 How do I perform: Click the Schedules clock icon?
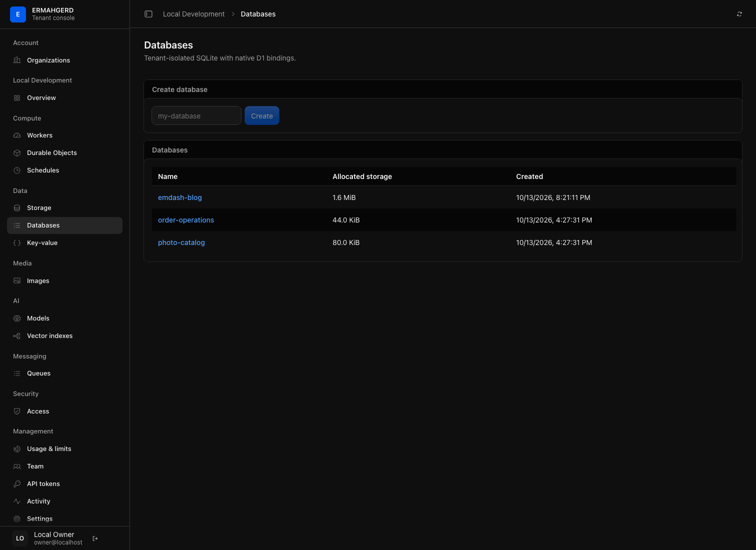click(17, 170)
